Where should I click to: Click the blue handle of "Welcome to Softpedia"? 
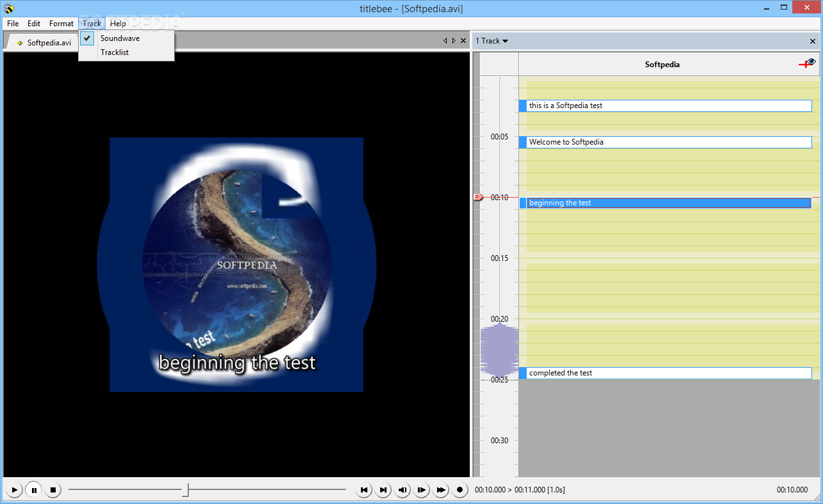point(523,142)
